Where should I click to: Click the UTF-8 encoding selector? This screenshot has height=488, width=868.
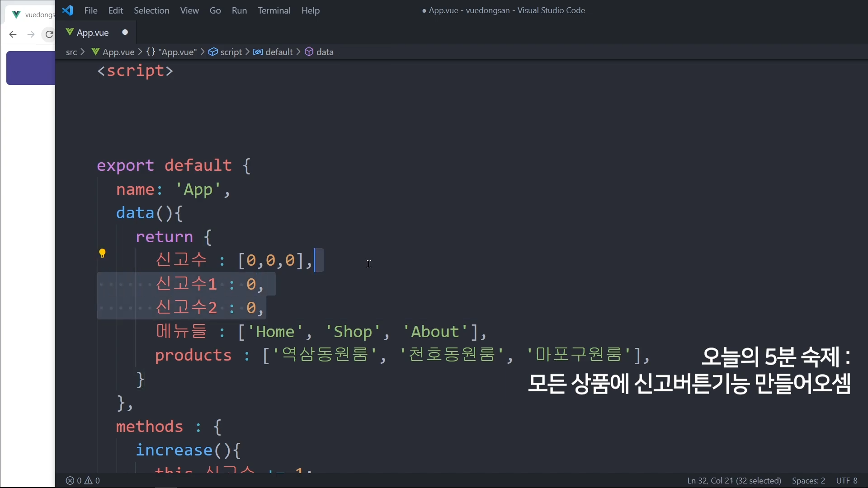tap(847, 481)
